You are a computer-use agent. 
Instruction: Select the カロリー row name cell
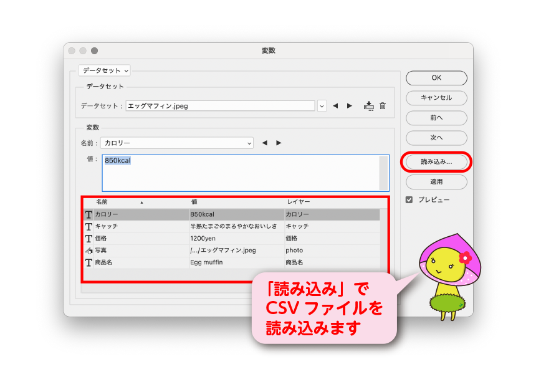click(141, 214)
